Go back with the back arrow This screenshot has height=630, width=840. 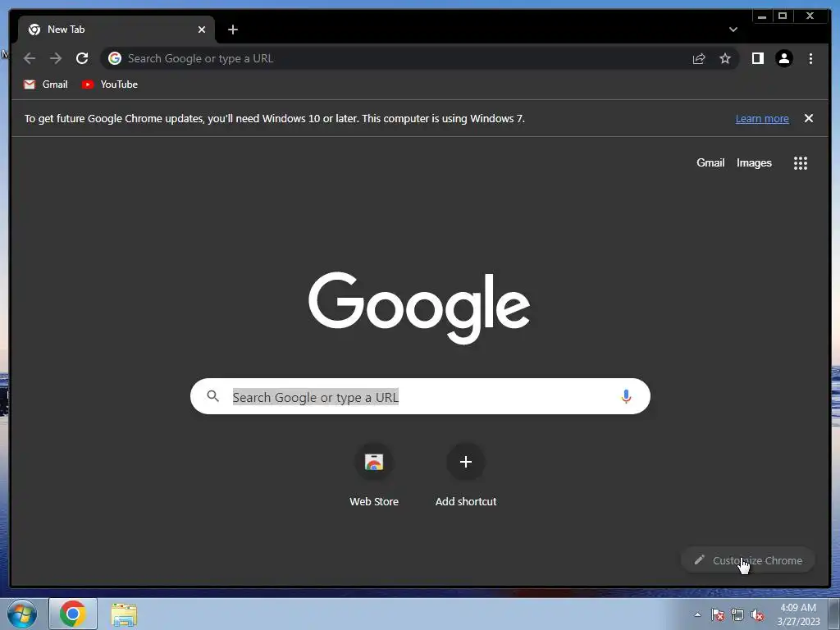click(30, 58)
